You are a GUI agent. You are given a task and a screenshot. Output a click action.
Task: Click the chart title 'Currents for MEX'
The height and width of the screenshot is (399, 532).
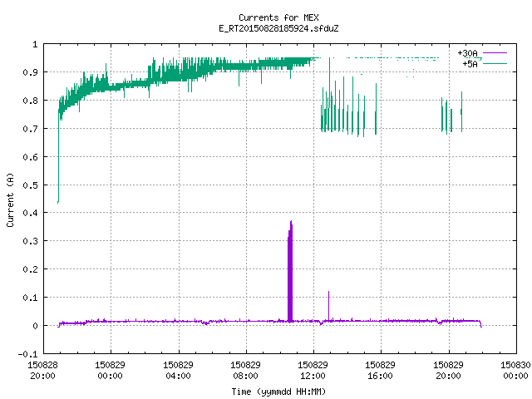tap(278, 17)
